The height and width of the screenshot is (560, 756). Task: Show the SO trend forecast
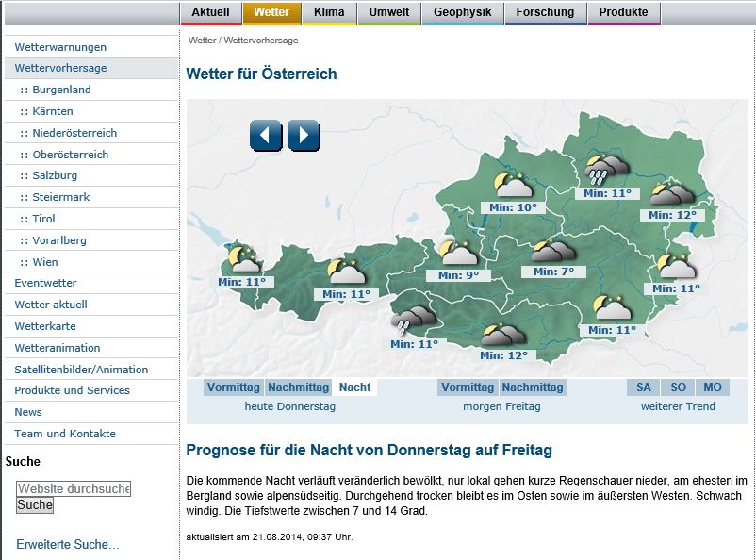pos(678,387)
